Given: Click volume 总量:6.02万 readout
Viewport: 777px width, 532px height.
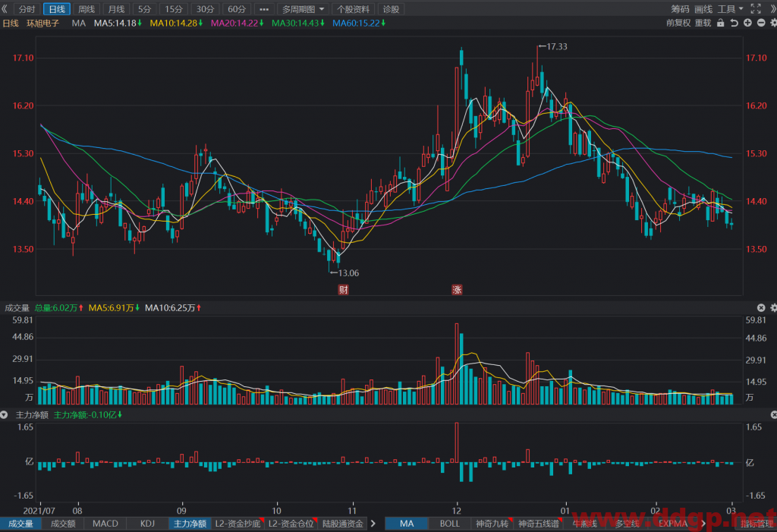Looking at the screenshot, I should pyautogui.click(x=59, y=308).
